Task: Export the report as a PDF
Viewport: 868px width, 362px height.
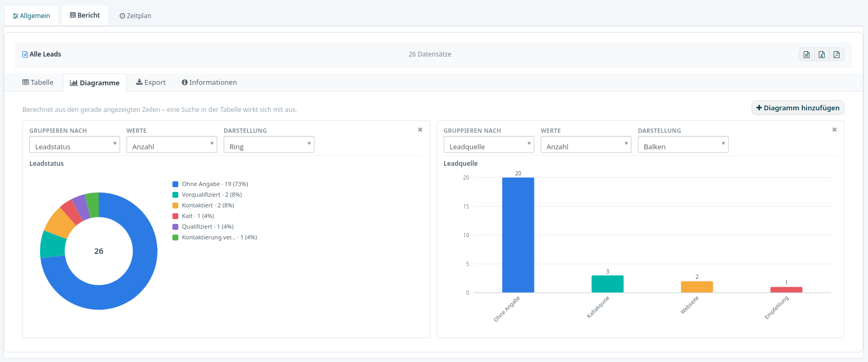Action: coord(837,54)
